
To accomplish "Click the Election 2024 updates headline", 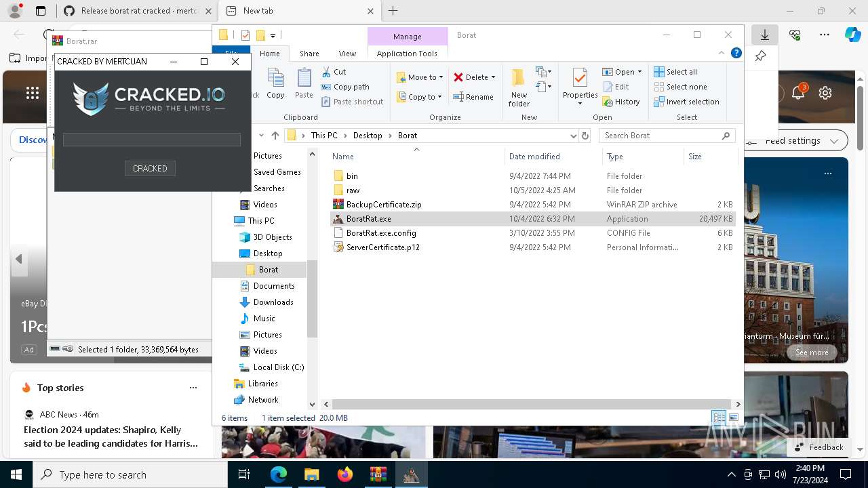I will pyautogui.click(x=111, y=436).
